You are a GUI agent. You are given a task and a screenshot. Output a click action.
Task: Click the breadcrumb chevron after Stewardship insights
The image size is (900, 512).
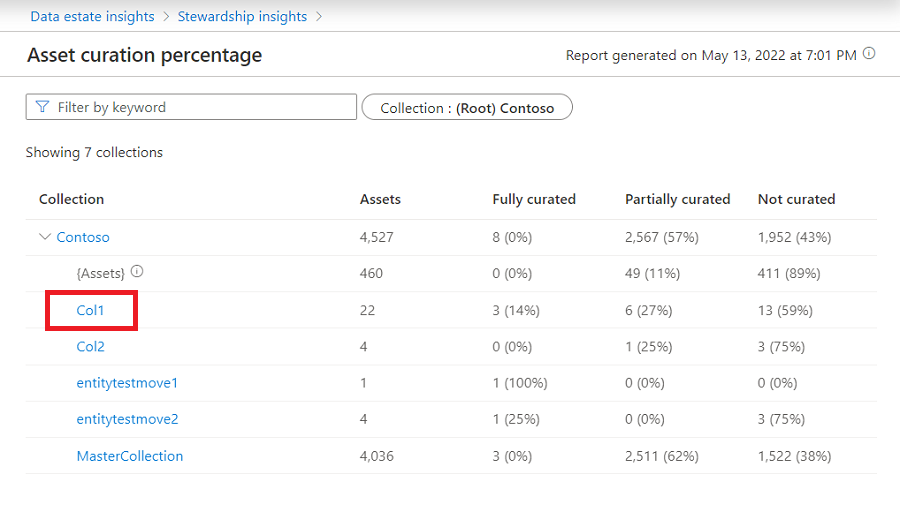tap(319, 16)
